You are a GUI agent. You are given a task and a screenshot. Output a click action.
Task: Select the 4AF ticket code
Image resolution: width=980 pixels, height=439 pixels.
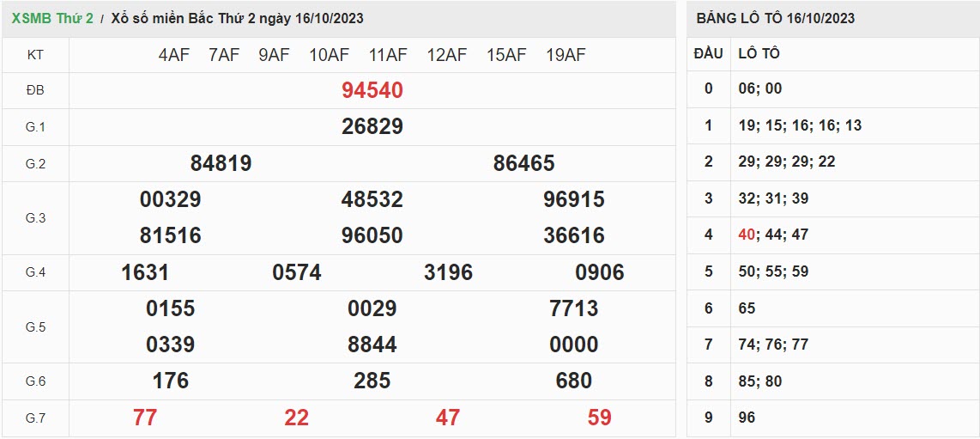pos(173,55)
